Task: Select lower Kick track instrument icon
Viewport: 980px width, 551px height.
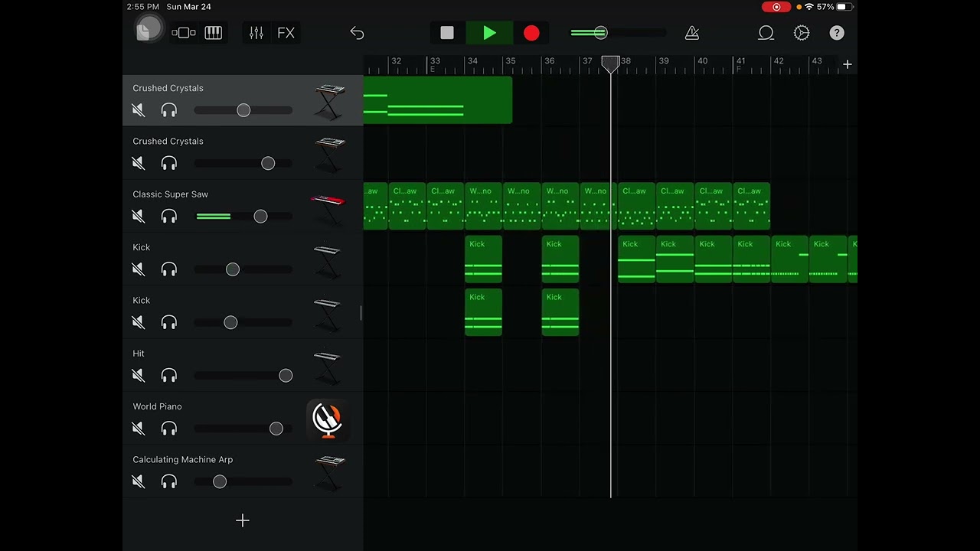Action: tap(328, 314)
